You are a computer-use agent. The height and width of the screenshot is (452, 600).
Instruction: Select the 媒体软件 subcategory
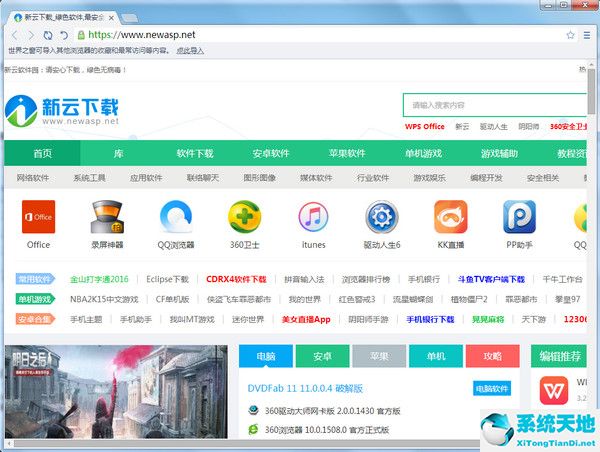pos(316,178)
